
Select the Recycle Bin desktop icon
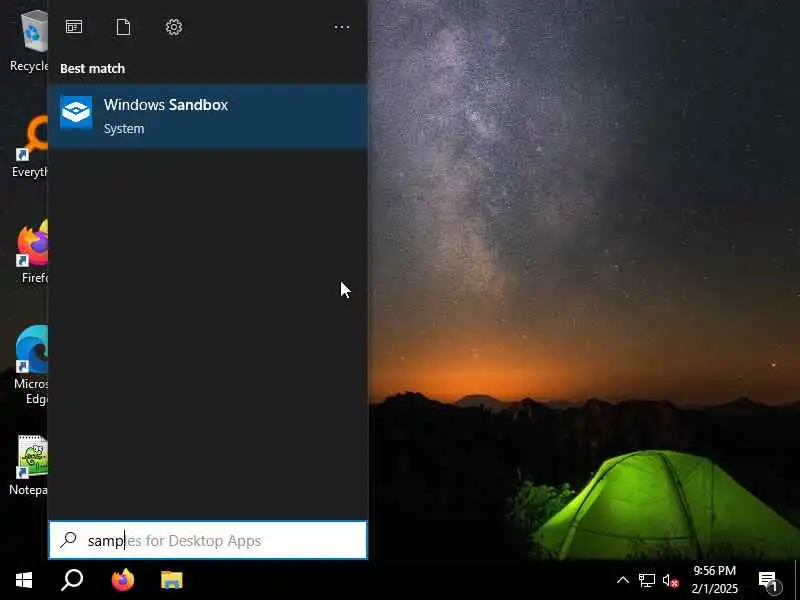(x=29, y=41)
